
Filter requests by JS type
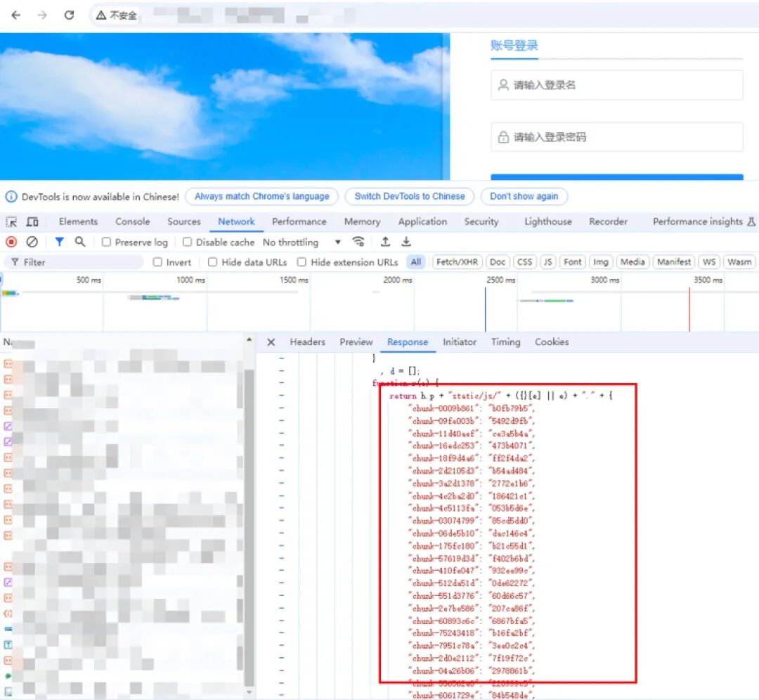(x=548, y=262)
